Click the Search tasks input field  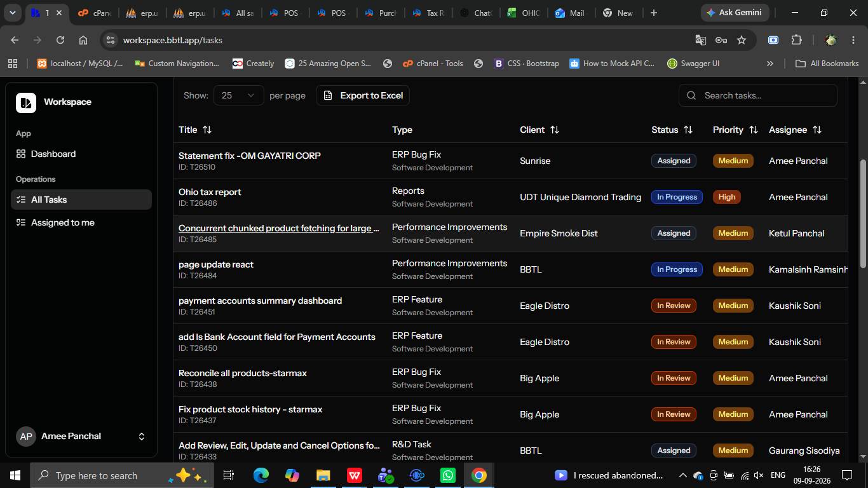point(758,95)
